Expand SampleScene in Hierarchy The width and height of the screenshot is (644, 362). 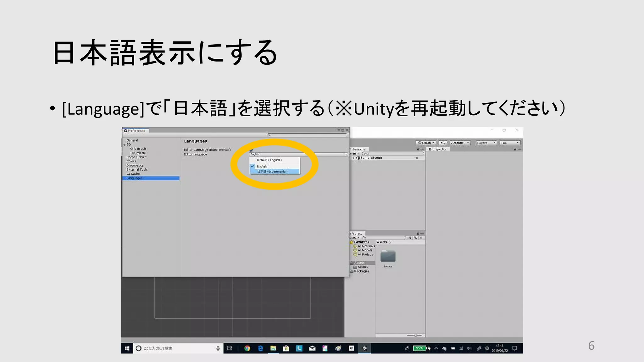354,158
